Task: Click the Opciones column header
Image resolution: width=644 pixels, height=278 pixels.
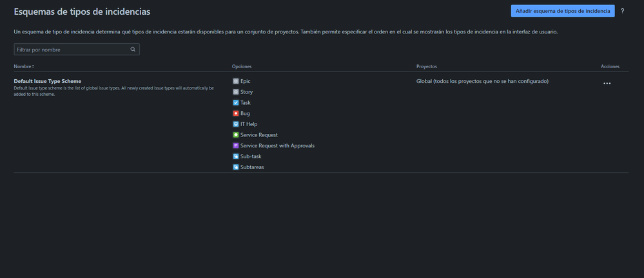Action: 242,66
